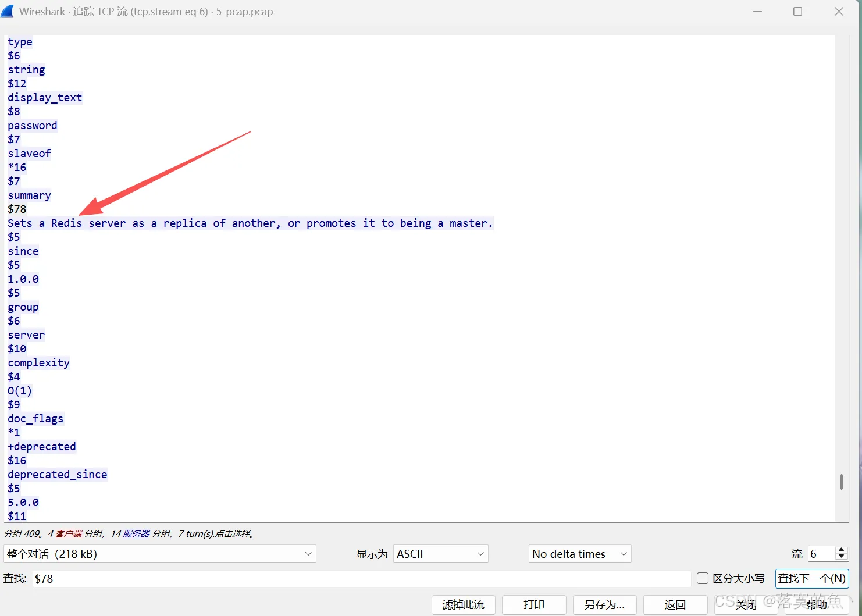Click the 'slaveof' line
The width and height of the screenshot is (862, 616).
[x=29, y=154]
